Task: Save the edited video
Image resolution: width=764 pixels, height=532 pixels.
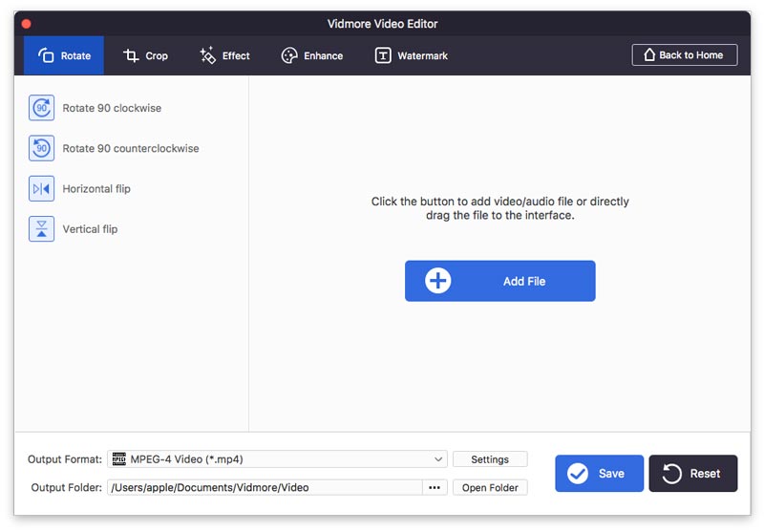Action: 599,473
